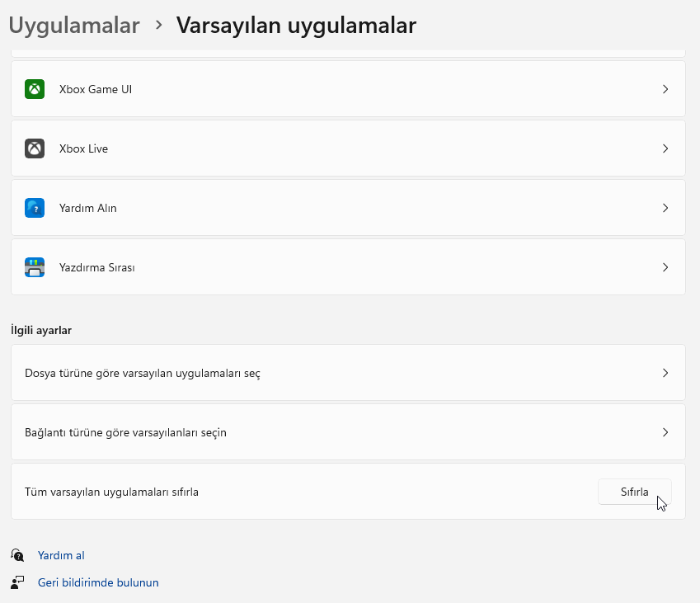Open the Yardım al help link
The image size is (700, 603).
(x=61, y=554)
